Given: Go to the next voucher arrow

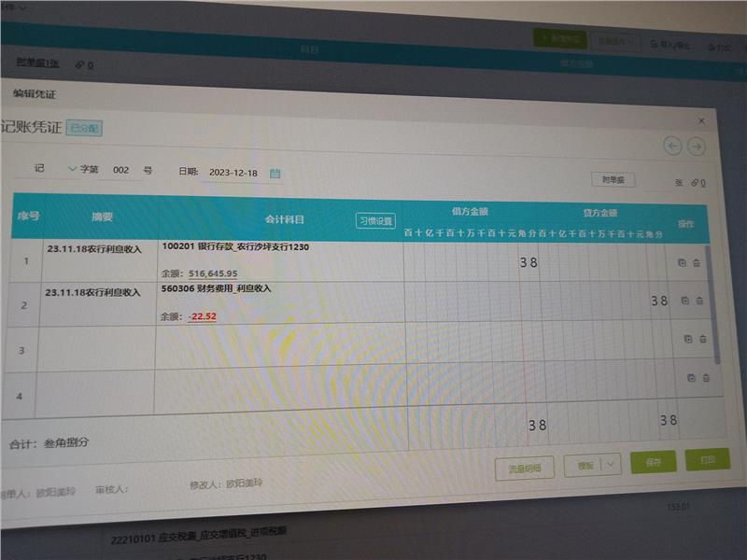Looking at the screenshot, I should tap(696, 147).
